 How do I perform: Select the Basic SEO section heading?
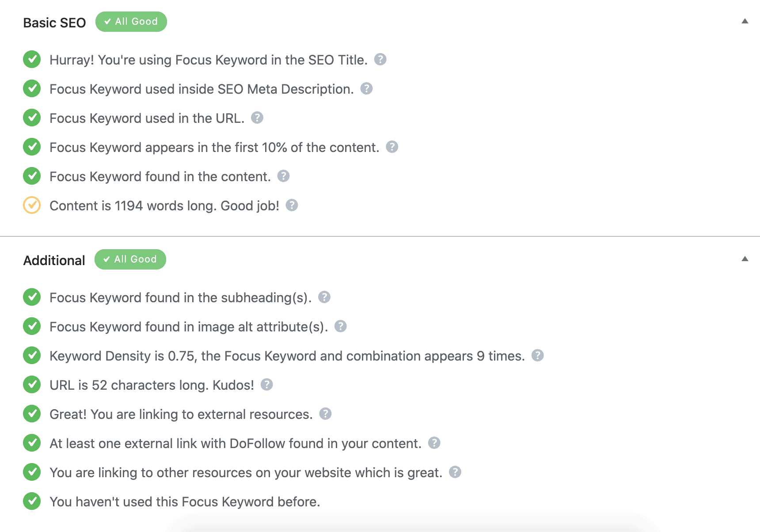(x=54, y=22)
